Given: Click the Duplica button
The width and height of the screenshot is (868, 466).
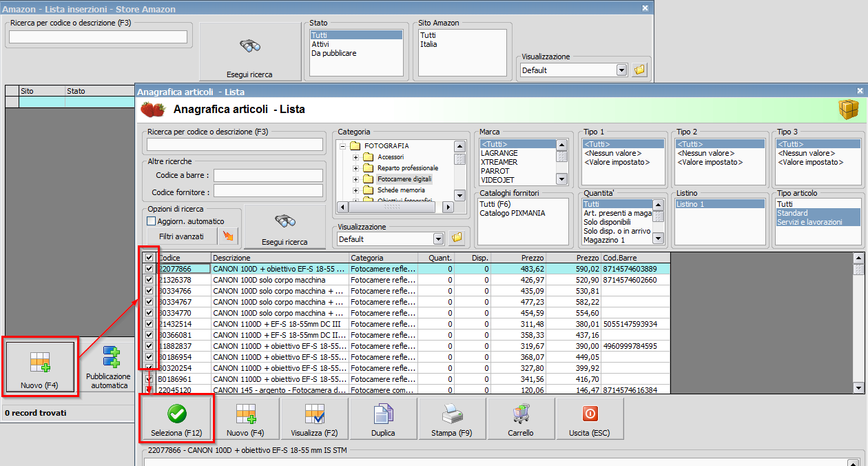Looking at the screenshot, I should click(x=383, y=418).
